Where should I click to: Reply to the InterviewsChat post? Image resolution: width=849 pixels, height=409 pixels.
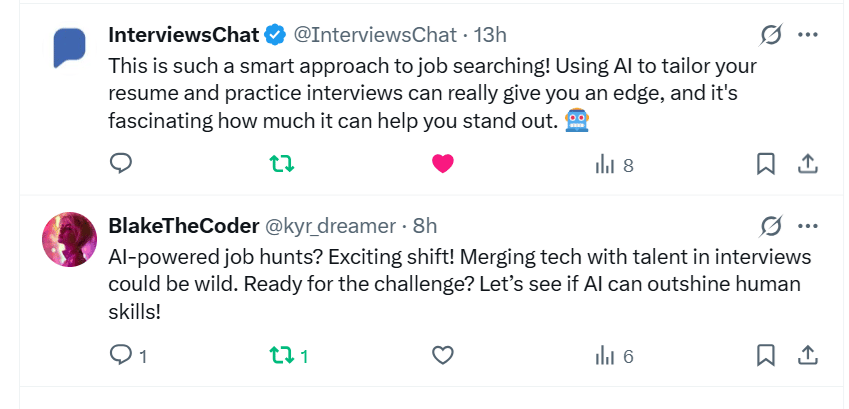coord(121,164)
